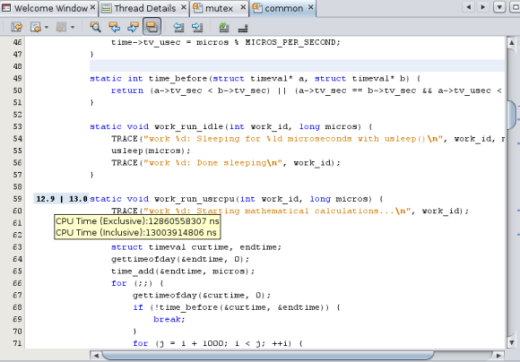Click the Find Selection magnifier icon
The height and width of the screenshot is (362, 520).
click(x=95, y=27)
